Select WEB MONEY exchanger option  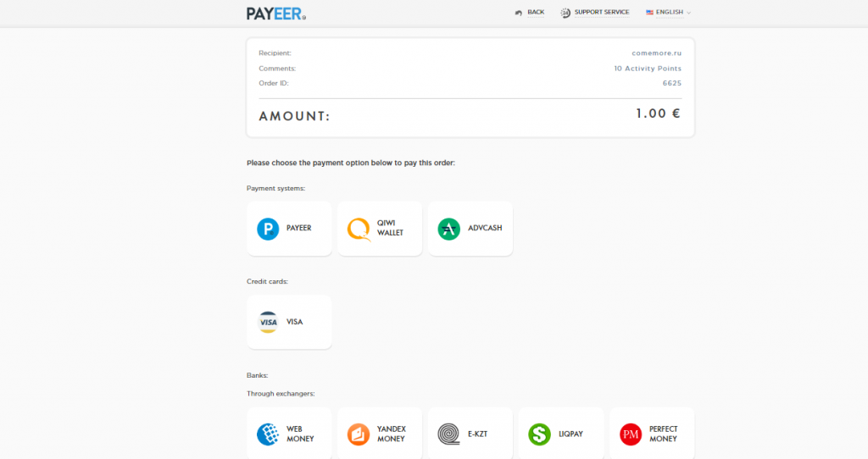pos(289,434)
